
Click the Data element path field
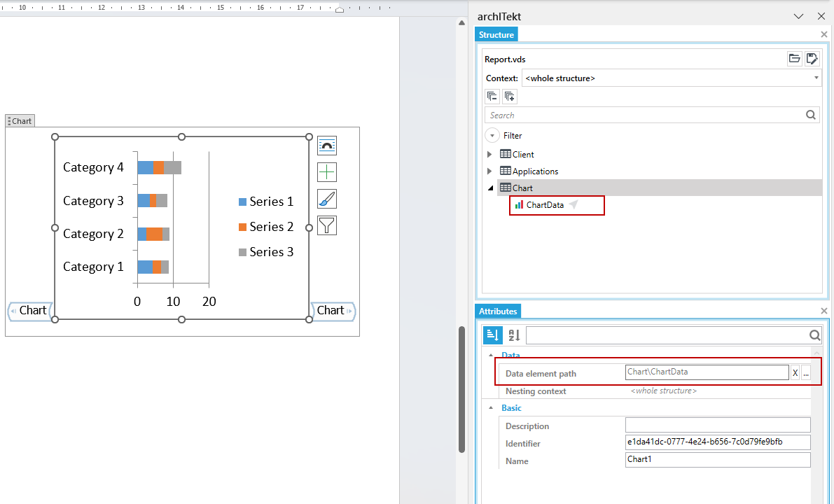point(707,372)
